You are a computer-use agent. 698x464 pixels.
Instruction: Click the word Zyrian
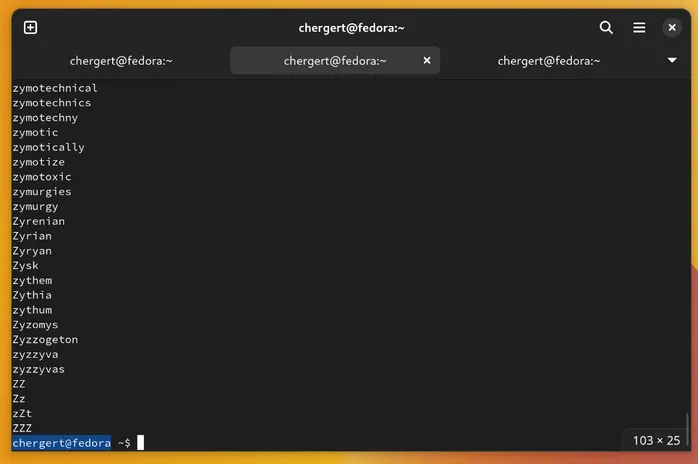pyautogui.click(x=32, y=236)
